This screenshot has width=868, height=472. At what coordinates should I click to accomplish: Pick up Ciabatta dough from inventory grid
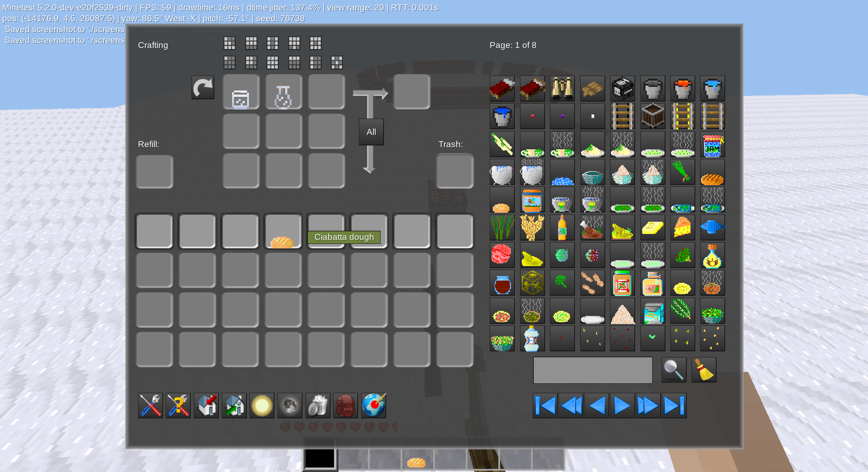[x=283, y=231]
